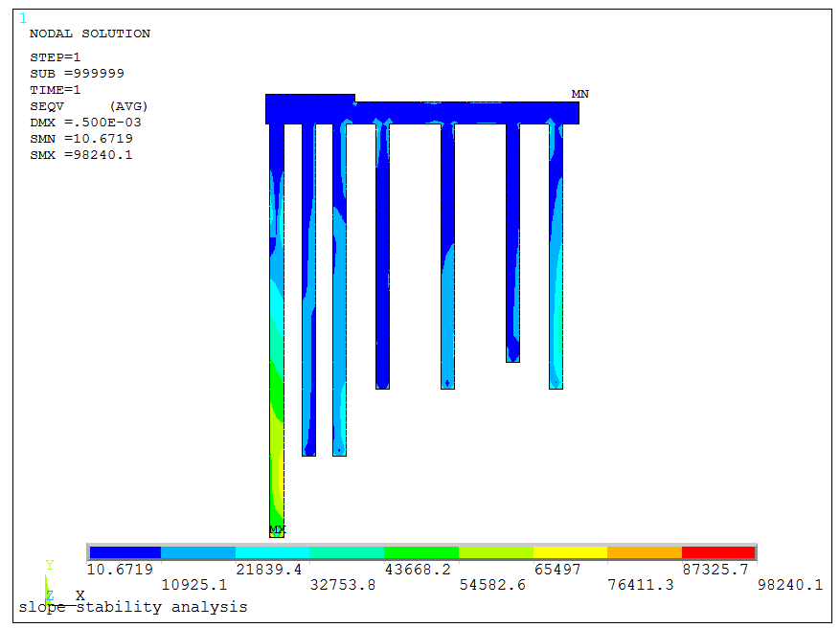Image resolution: width=840 pixels, height=628 pixels.
Task: Click the NODAL SOLUTION heading text
Action: (89, 34)
